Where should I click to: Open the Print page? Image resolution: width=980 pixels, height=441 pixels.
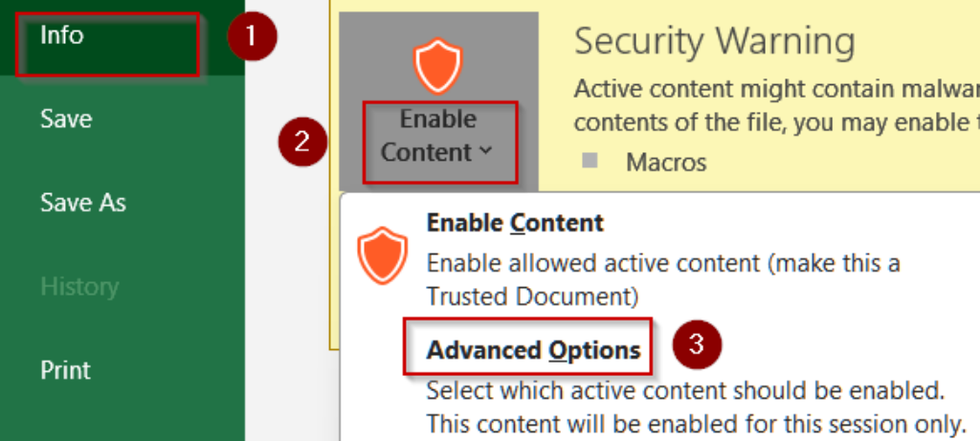pos(65,370)
